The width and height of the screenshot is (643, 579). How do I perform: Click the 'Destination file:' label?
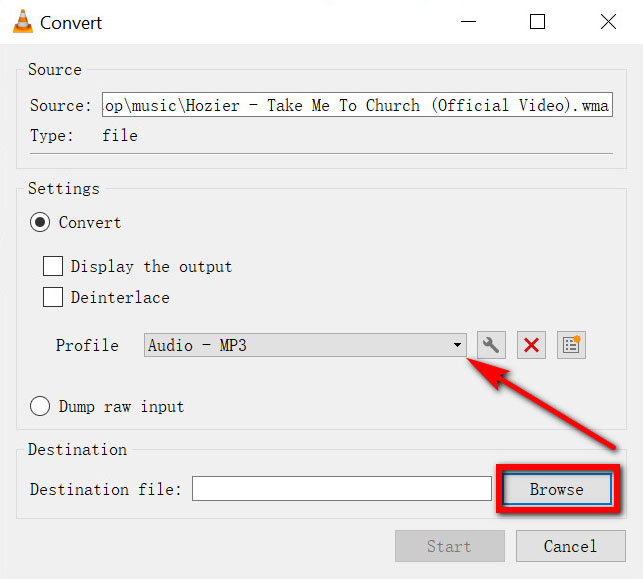[x=105, y=489]
